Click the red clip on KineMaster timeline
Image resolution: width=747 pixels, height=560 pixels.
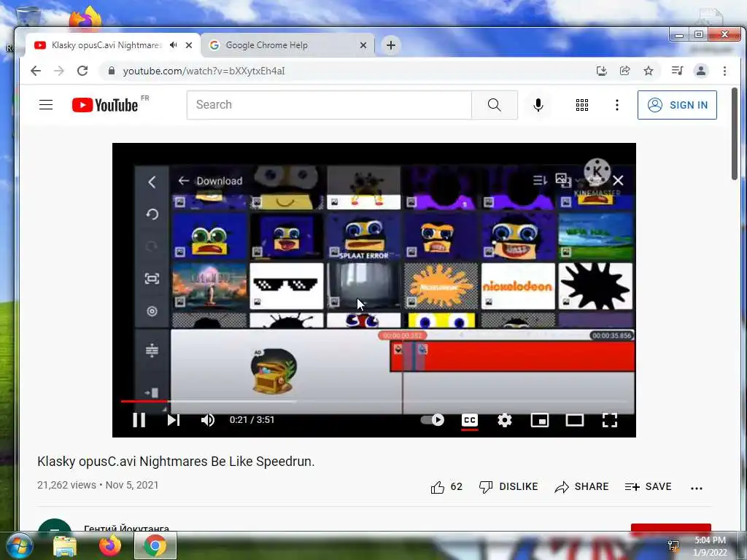512,356
